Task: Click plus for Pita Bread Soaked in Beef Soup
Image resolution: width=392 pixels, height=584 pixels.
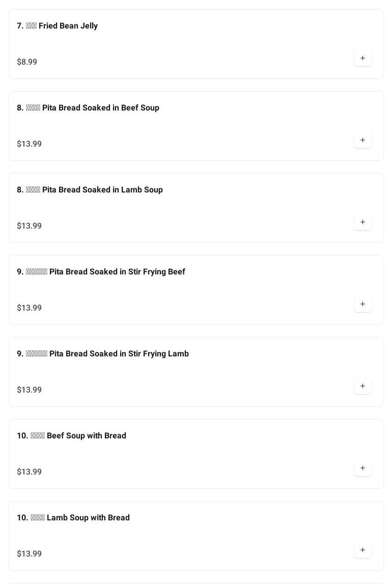Action: point(362,140)
